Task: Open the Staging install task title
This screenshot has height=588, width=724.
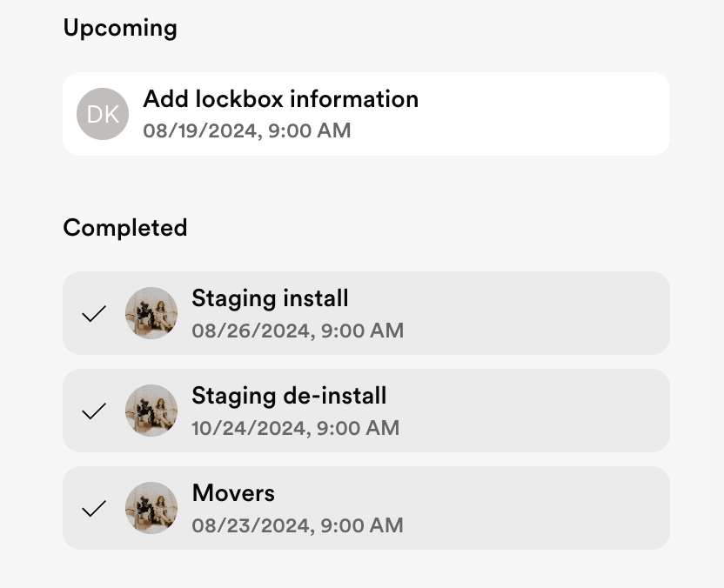Action: tap(270, 298)
